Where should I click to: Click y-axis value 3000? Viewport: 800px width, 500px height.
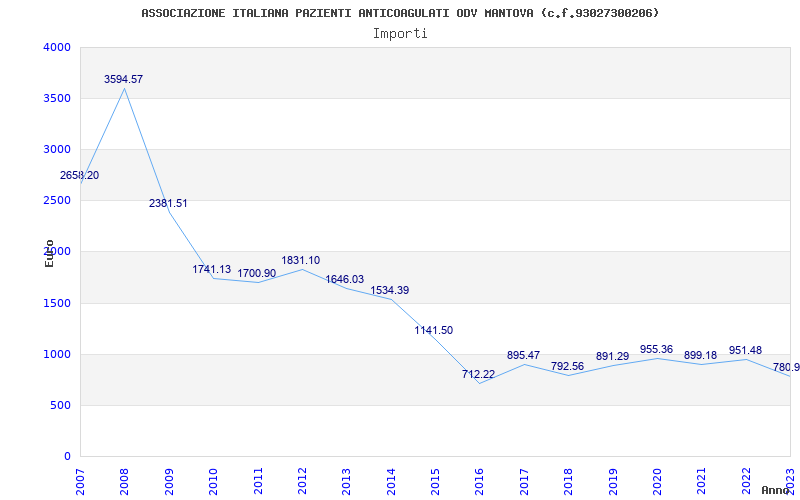57,149
